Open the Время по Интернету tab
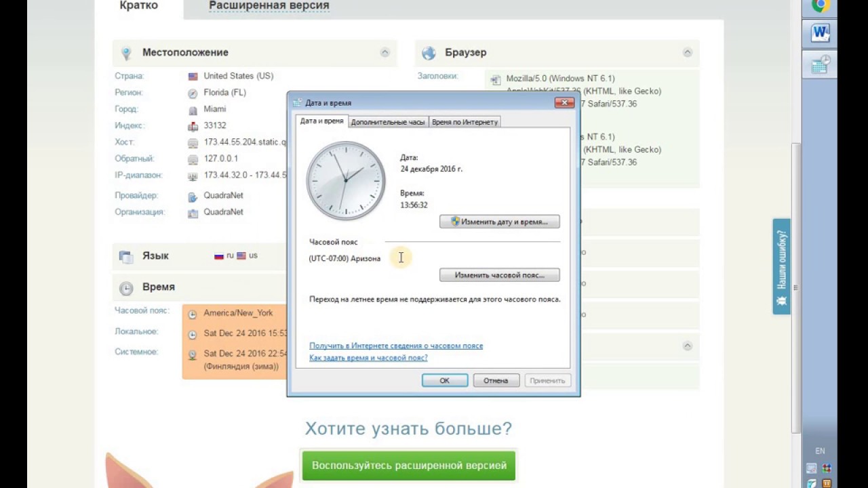The height and width of the screenshot is (488, 868). [465, 122]
